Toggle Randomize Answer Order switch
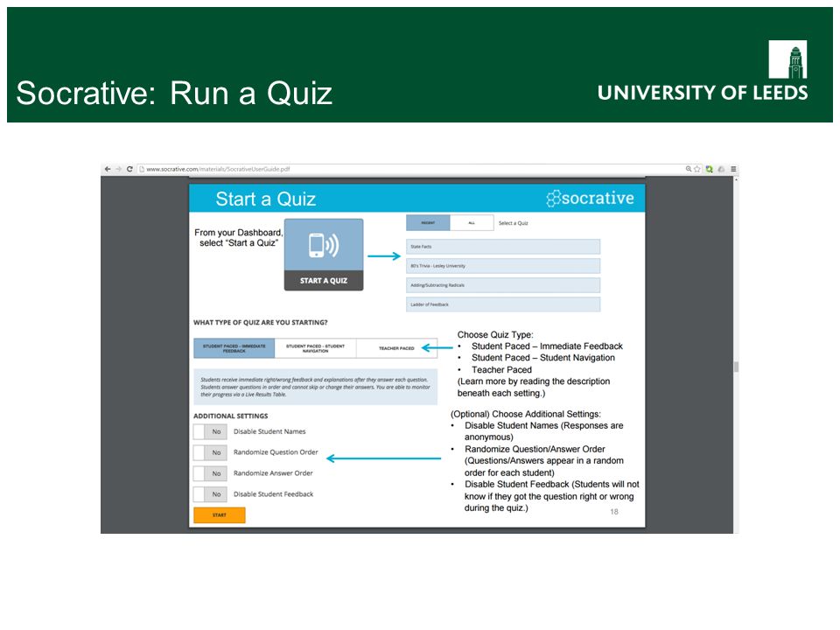 coord(210,473)
